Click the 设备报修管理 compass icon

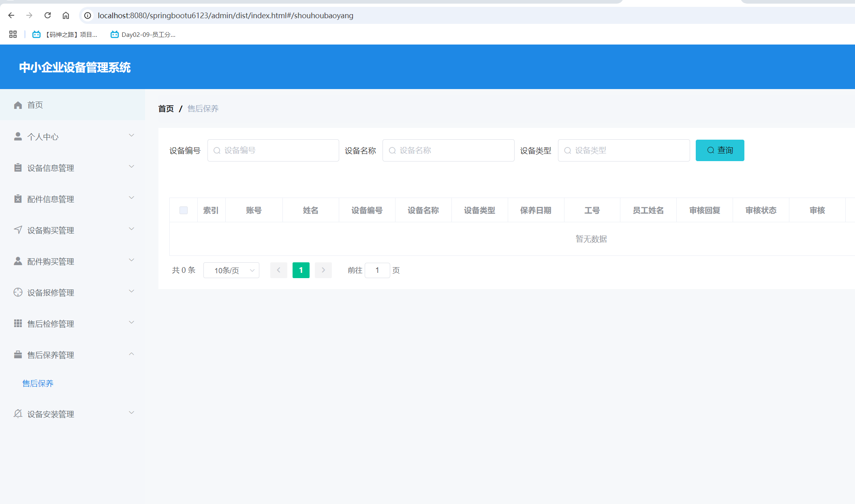click(x=18, y=292)
